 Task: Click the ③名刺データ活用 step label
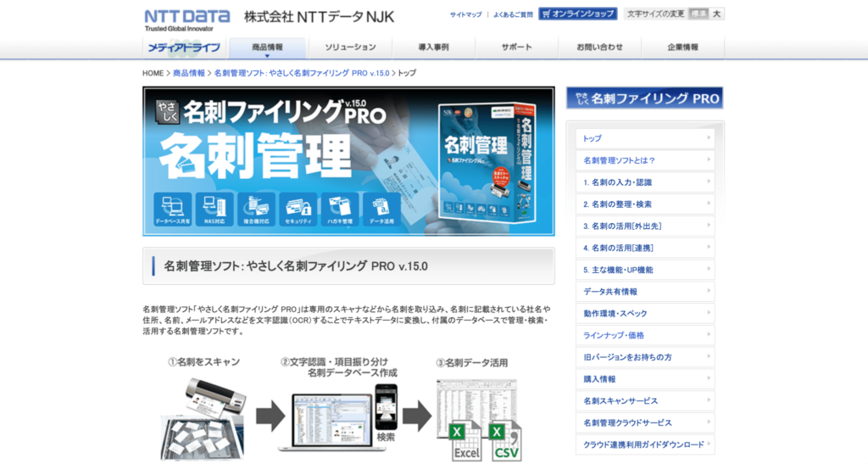pyautogui.click(x=472, y=363)
